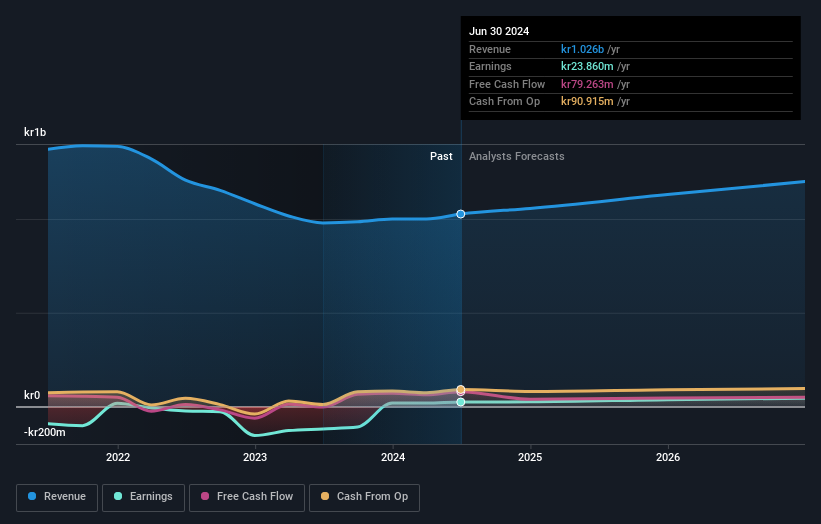
Task: Click the -kr200m y-axis label
Action: tap(45, 432)
